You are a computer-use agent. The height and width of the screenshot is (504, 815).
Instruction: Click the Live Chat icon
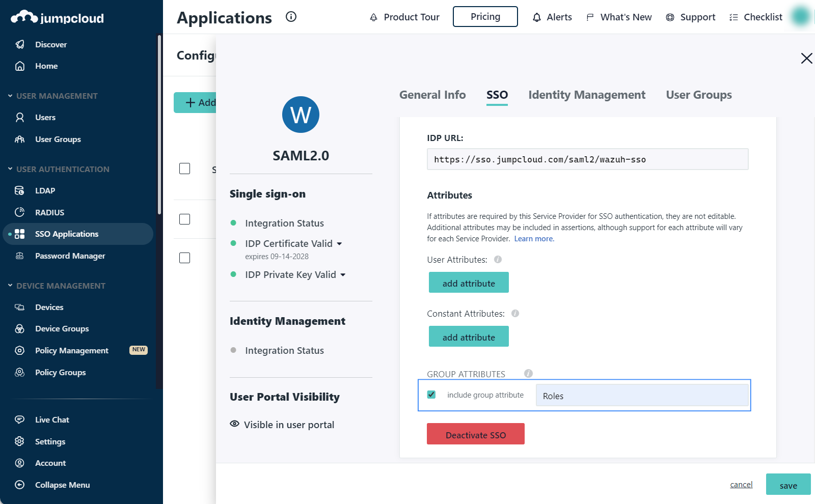tap(20, 419)
